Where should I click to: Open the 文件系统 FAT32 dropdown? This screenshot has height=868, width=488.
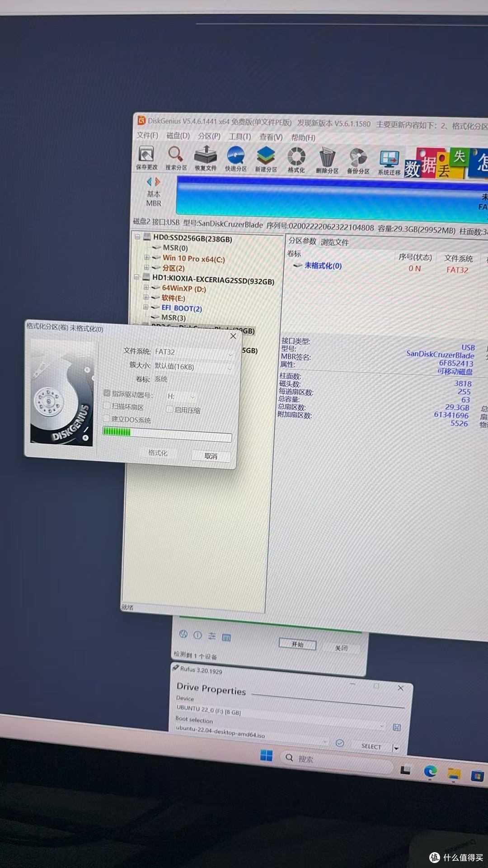pyautogui.click(x=194, y=353)
